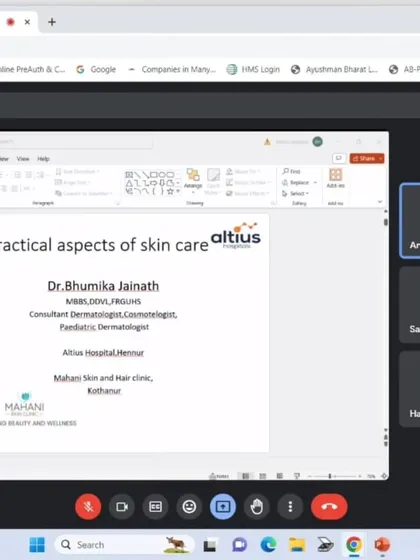Viewport: 420px width, 560px height.
Task: Start Slide Show from status bar
Action: coord(296,476)
